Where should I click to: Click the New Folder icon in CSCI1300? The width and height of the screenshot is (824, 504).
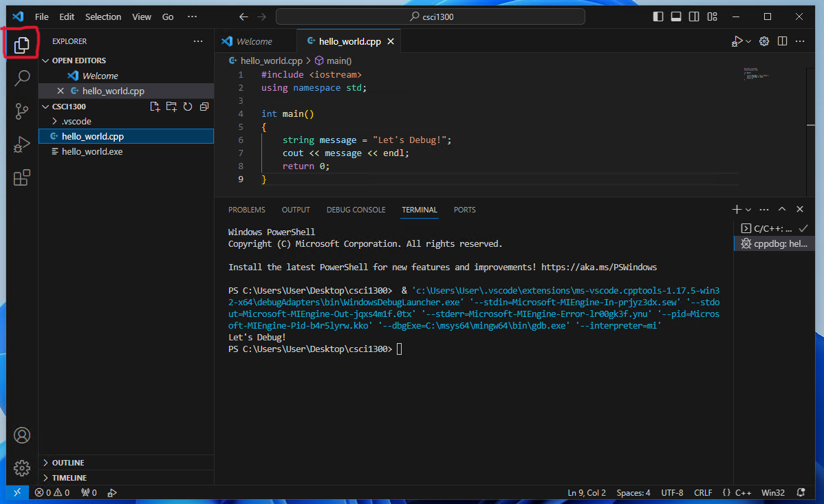[x=171, y=107]
